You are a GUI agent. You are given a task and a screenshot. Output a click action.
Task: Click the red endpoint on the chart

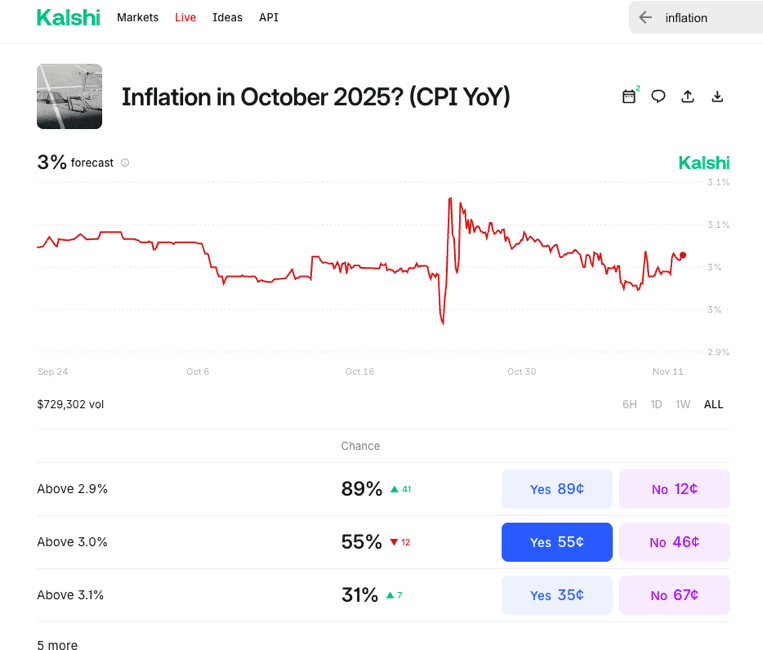click(x=683, y=255)
